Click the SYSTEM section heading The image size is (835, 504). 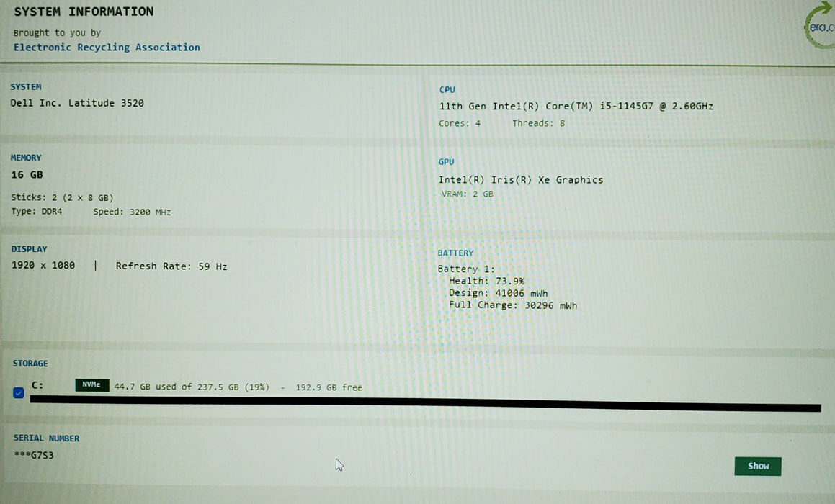25,86
